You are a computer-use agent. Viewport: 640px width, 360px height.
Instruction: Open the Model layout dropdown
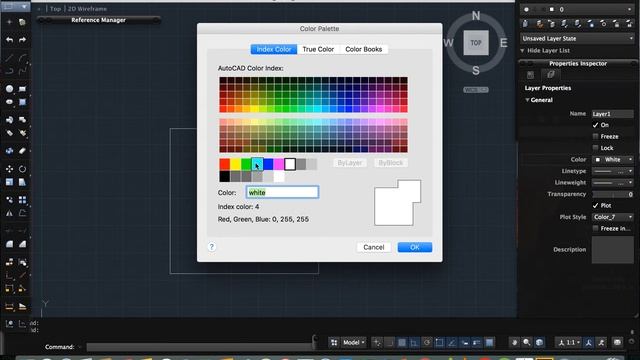353,342
